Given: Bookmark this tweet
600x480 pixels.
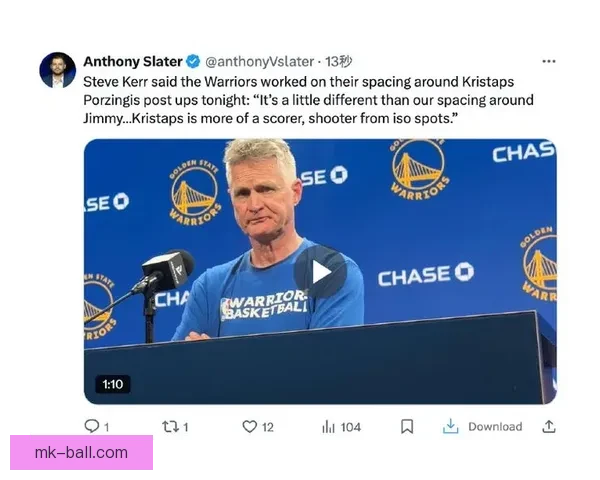Looking at the screenshot, I should click(407, 426).
